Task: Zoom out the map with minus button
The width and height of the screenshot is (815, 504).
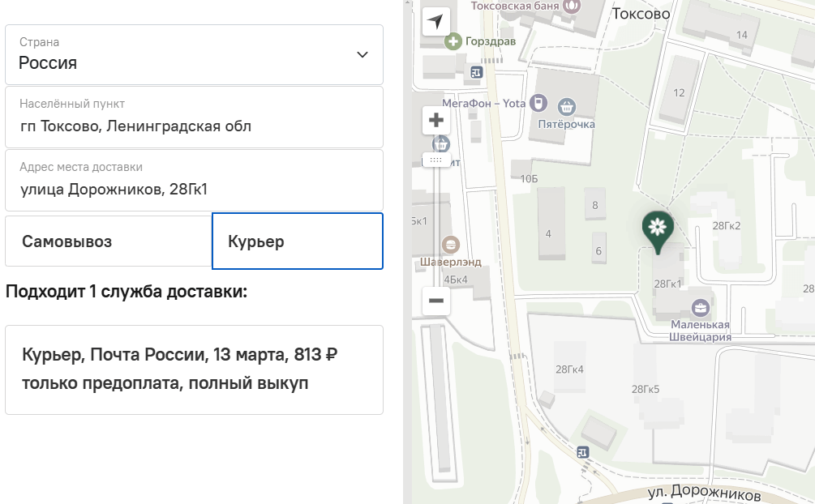Action: coord(436,301)
